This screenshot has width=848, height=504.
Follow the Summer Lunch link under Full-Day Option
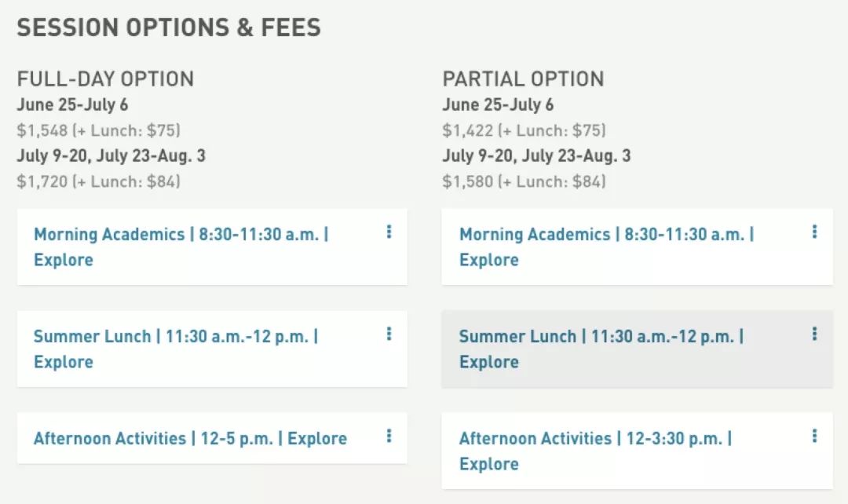pos(175,348)
